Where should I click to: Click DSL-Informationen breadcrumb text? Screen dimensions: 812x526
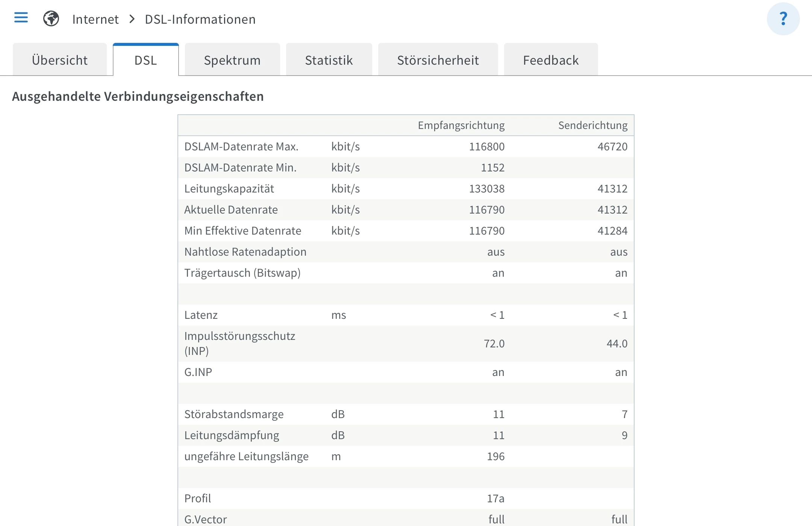[200, 19]
